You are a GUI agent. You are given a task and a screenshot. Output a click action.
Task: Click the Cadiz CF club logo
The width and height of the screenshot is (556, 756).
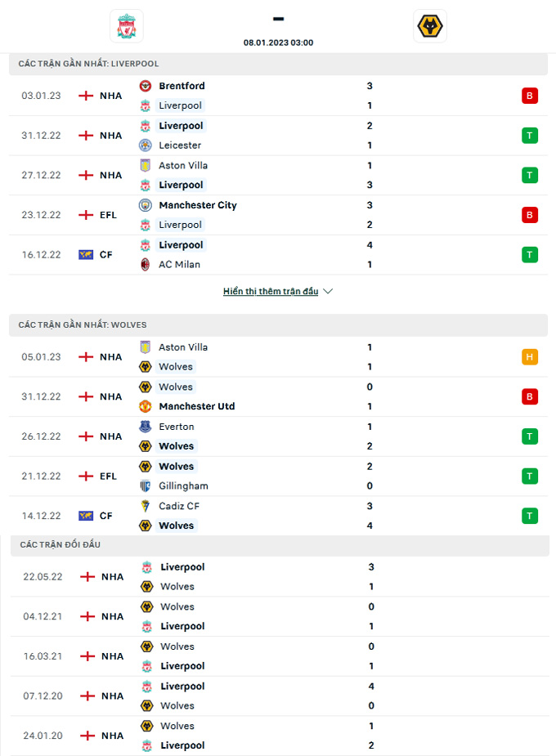click(146, 506)
